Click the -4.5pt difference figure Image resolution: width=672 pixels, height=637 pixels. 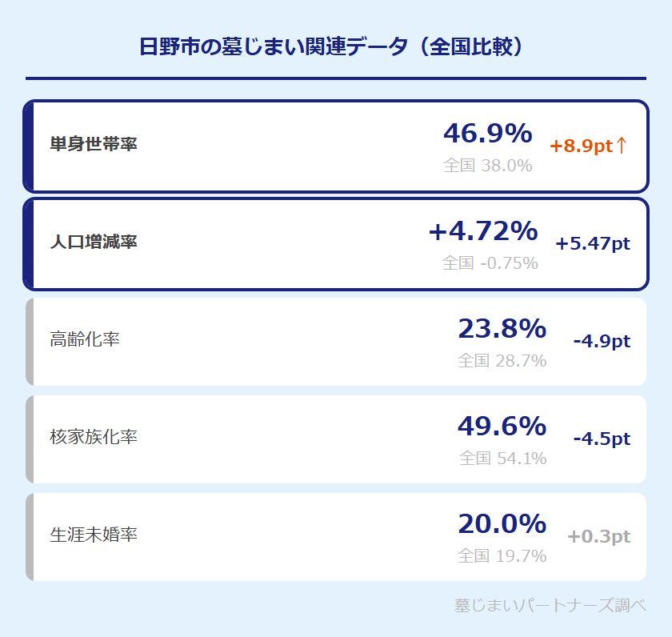tap(602, 439)
